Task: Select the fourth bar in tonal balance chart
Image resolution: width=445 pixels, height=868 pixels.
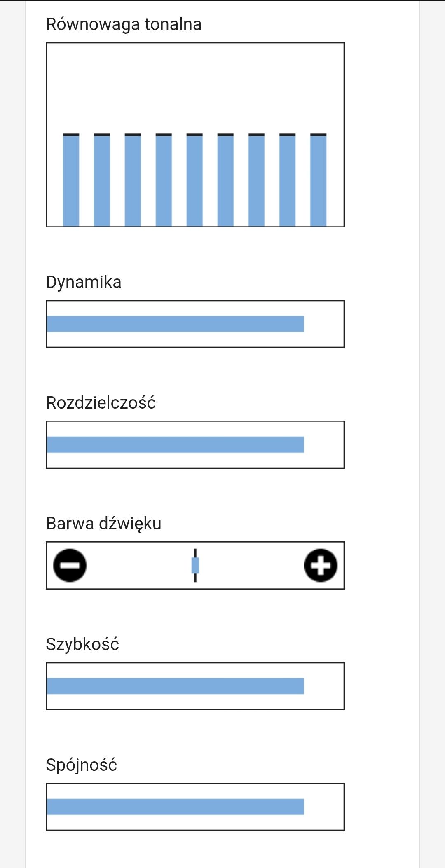Action: 164,180
